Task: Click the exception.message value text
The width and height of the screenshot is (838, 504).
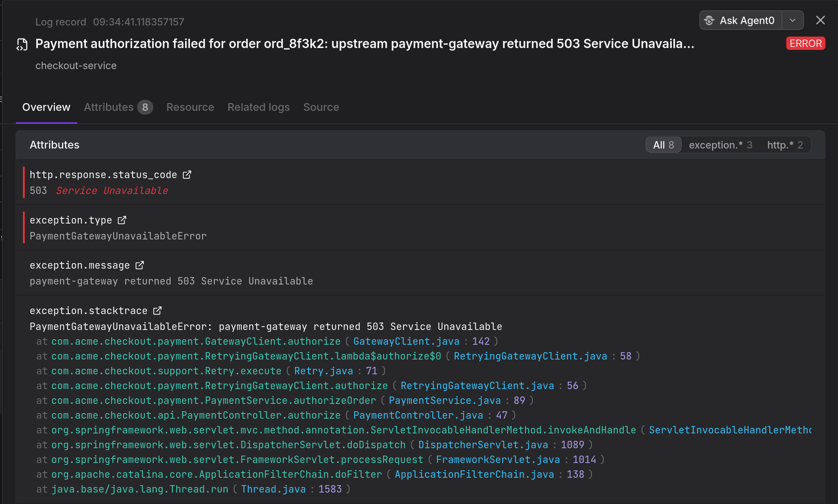Action: 171,281
